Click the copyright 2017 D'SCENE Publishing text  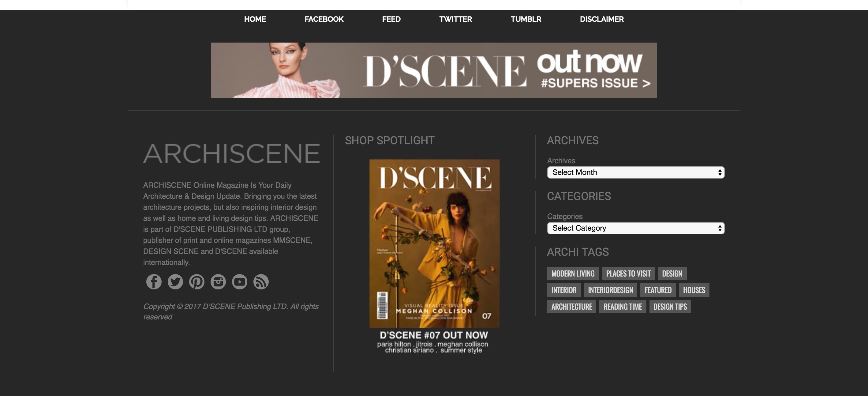231,311
